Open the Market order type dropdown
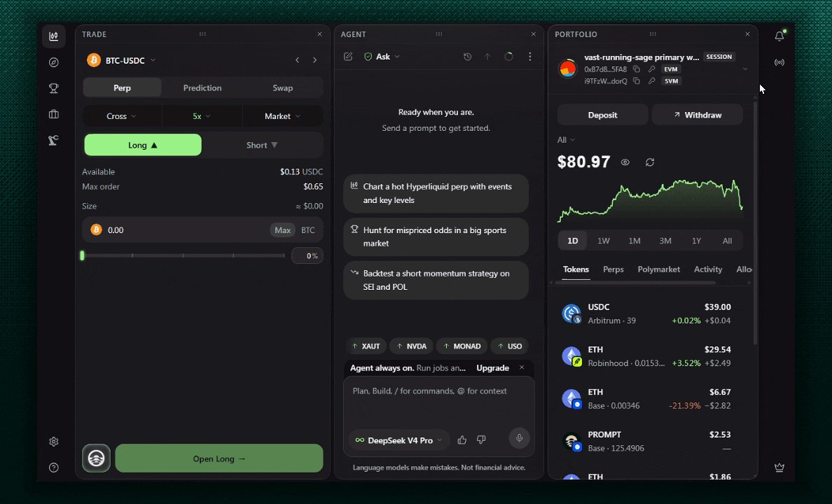Image resolution: width=832 pixels, height=504 pixels. click(282, 116)
